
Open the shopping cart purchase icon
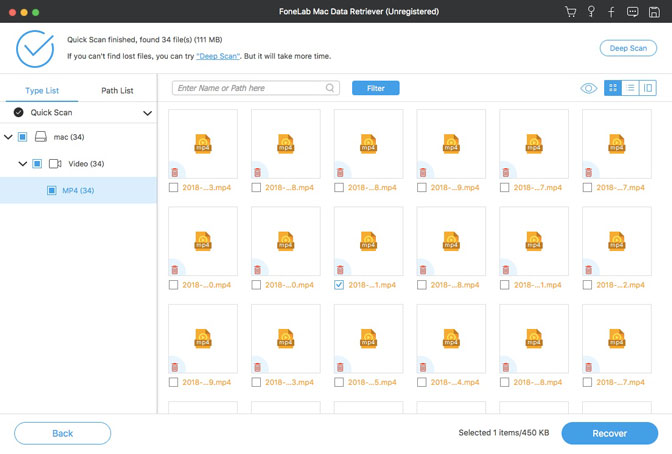[x=570, y=12]
